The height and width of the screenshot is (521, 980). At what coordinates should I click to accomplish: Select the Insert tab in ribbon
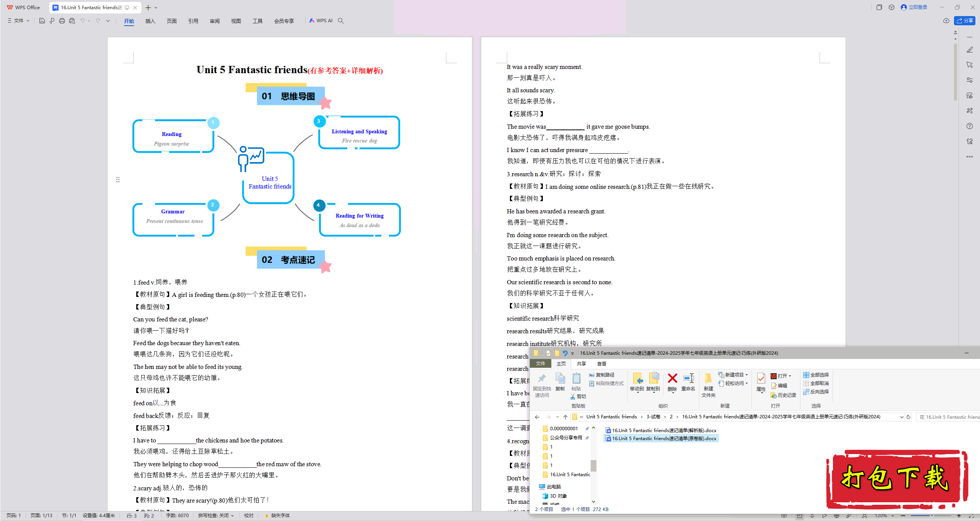click(150, 21)
